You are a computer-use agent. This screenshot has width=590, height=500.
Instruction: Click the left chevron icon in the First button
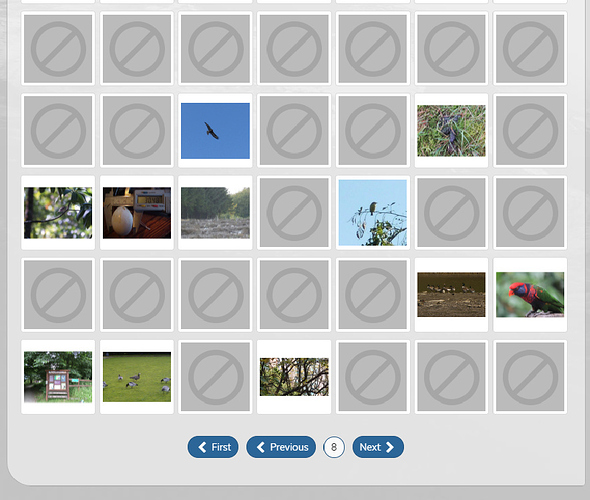[202, 447]
